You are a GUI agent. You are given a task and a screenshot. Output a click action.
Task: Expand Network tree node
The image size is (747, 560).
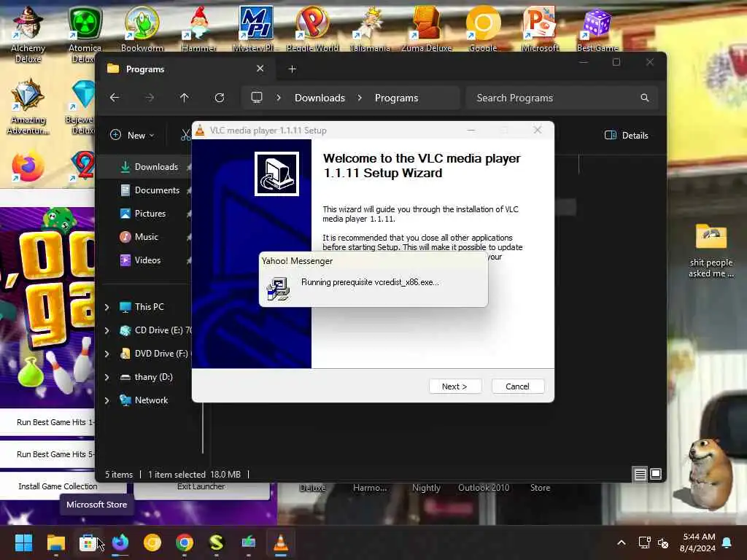[x=107, y=400]
